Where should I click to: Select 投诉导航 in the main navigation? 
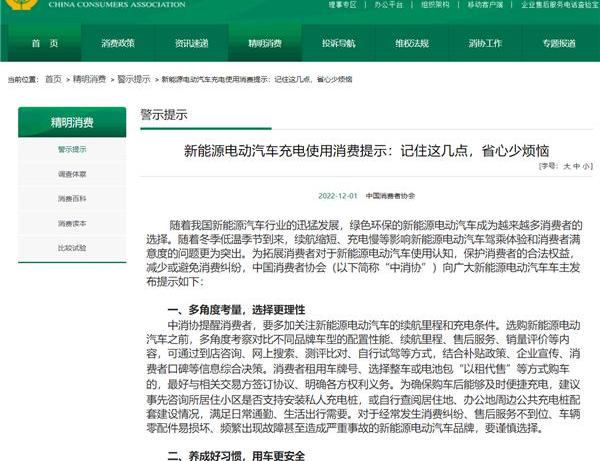[338, 44]
